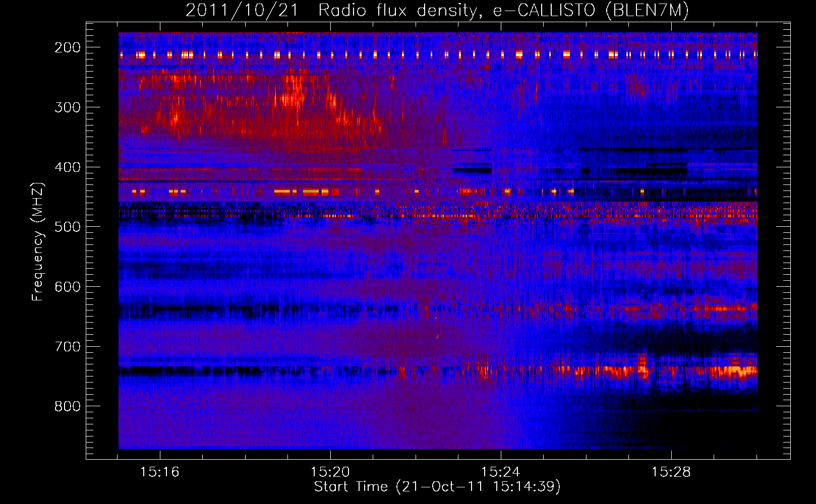Click the 15:28 time tick label

pos(671,472)
